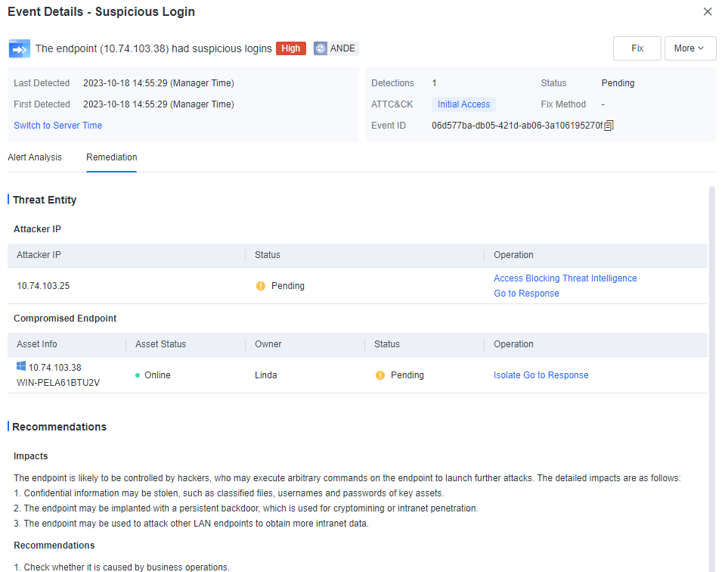
Task: Click the High severity badge
Action: point(290,48)
